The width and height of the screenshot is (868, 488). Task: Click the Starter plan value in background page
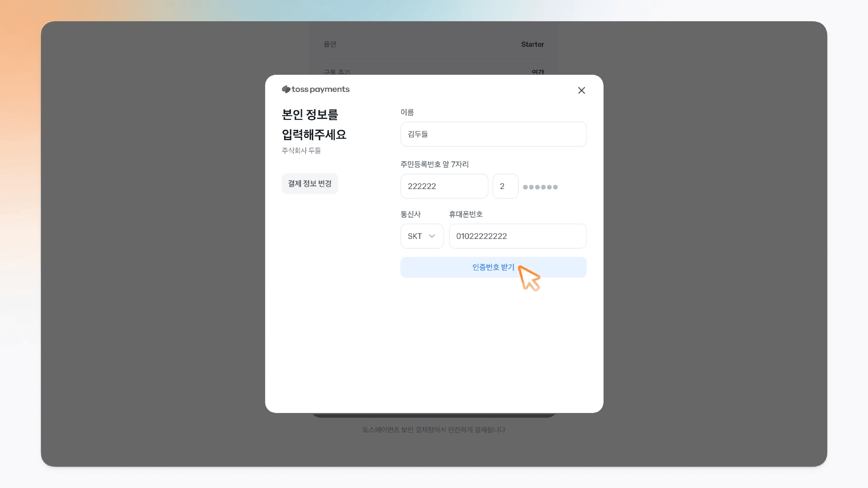click(532, 44)
